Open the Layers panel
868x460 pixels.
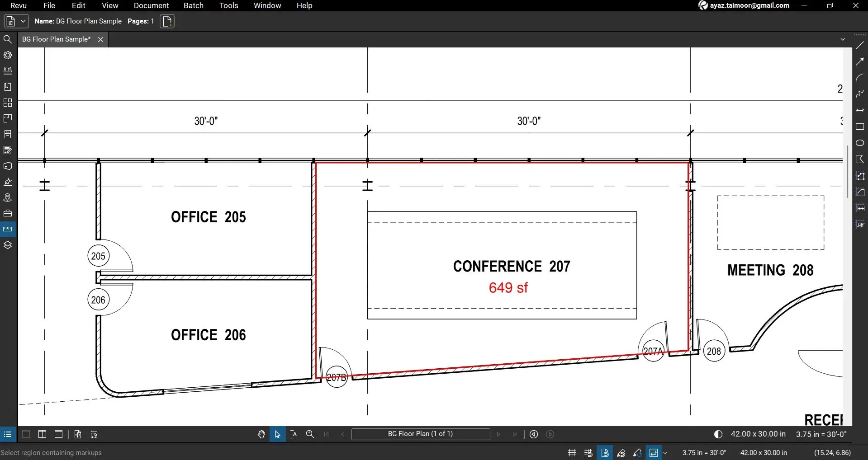(x=8, y=245)
